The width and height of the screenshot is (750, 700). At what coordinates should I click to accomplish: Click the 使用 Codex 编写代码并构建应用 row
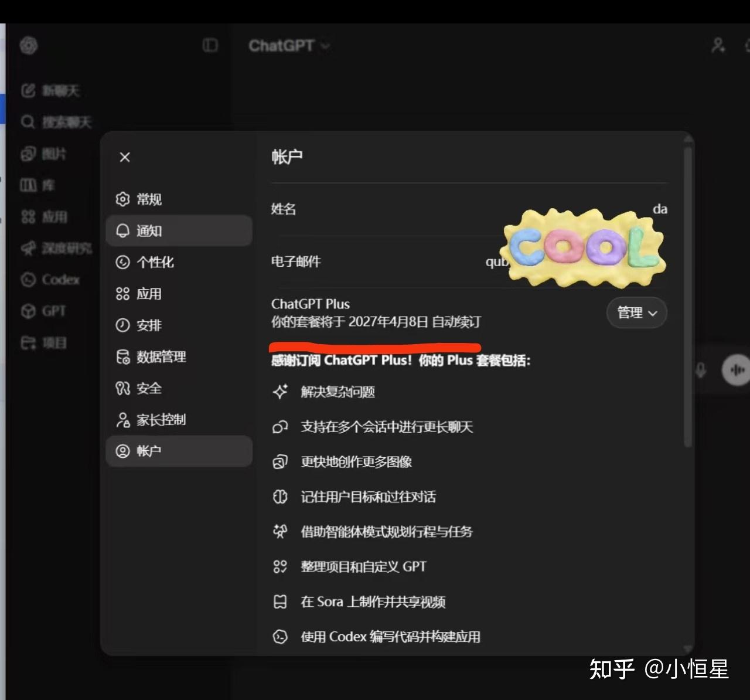[x=376, y=637]
